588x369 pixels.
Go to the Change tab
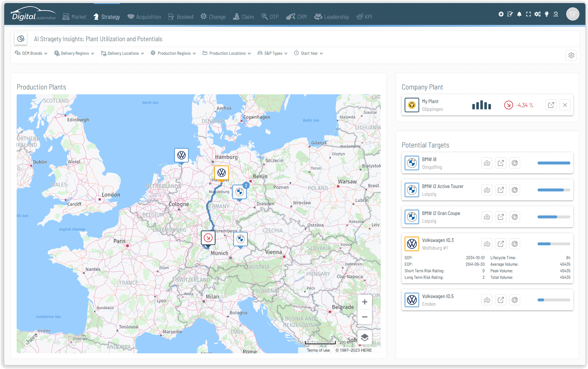[x=213, y=17]
